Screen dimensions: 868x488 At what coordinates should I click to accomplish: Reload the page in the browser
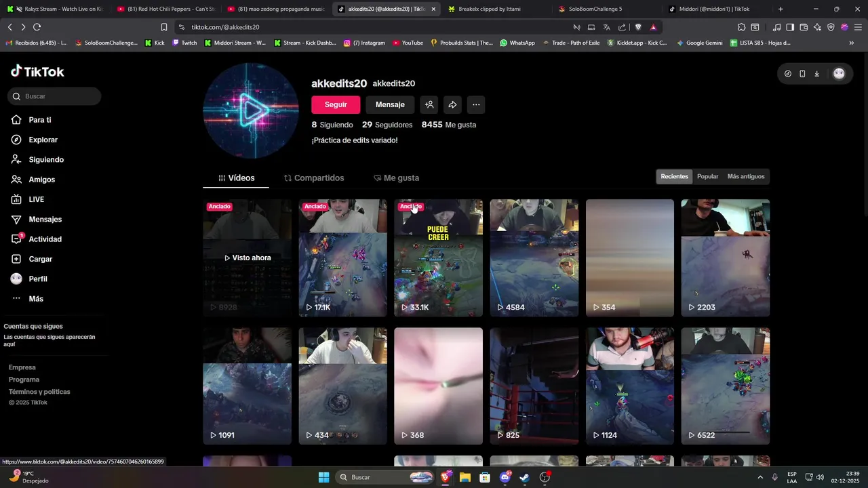tap(37, 27)
